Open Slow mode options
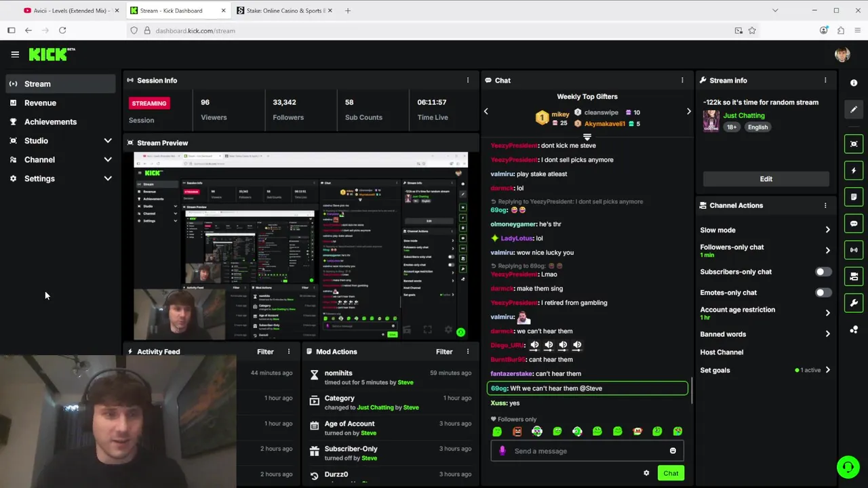The height and width of the screenshot is (488, 868). 765,230
